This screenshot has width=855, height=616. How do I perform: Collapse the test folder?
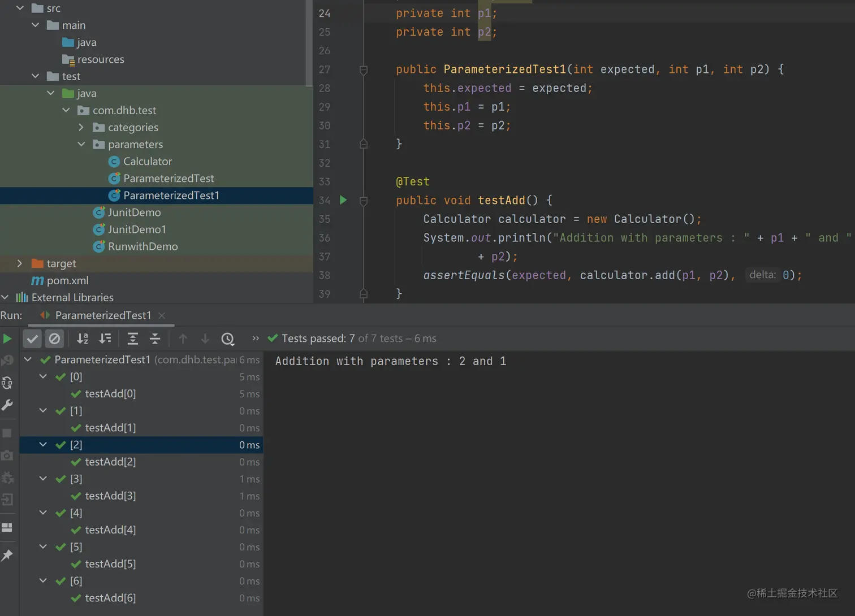[36, 76]
